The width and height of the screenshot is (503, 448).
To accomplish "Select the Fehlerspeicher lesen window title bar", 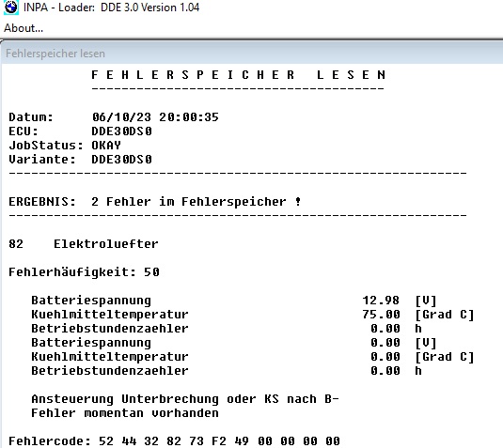I will [252, 54].
